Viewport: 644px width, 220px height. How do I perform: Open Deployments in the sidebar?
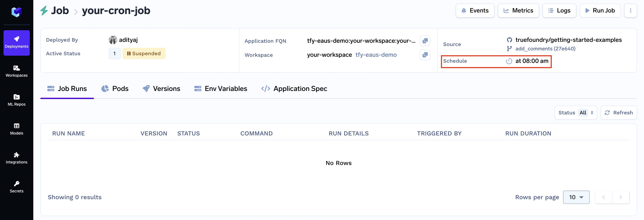tap(16, 43)
